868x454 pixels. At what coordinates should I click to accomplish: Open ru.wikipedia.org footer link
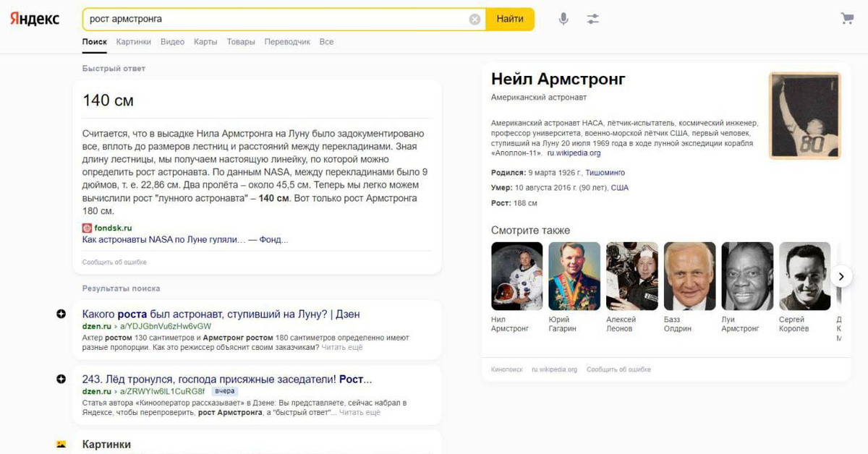point(554,369)
